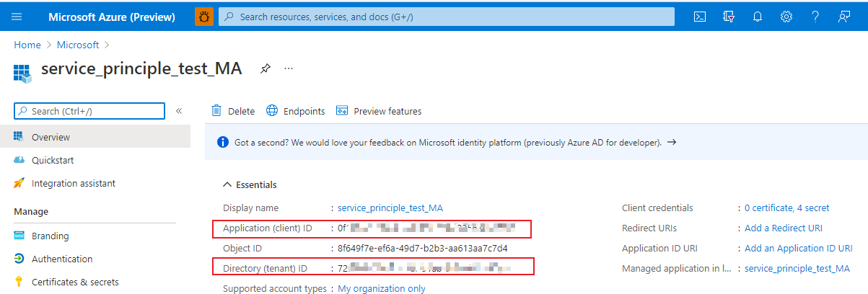
Task: Focus the top search resources field
Action: 447,17
